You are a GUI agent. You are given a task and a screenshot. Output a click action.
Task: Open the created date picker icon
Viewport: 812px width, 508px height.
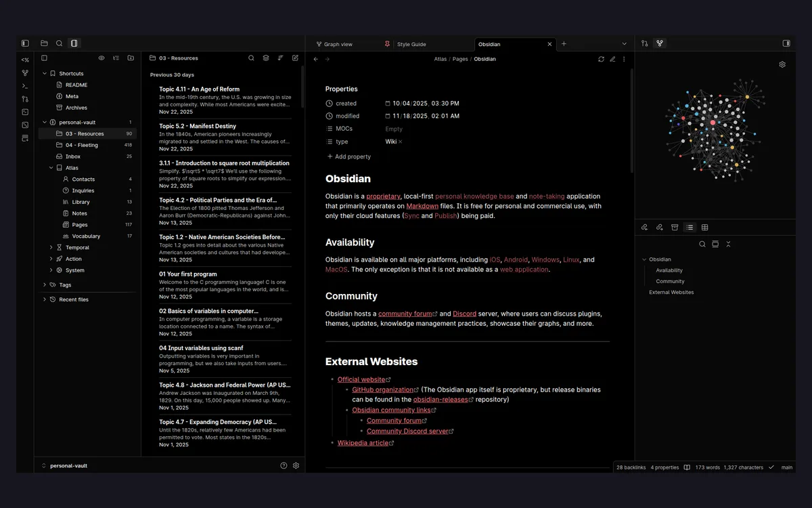(388, 104)
